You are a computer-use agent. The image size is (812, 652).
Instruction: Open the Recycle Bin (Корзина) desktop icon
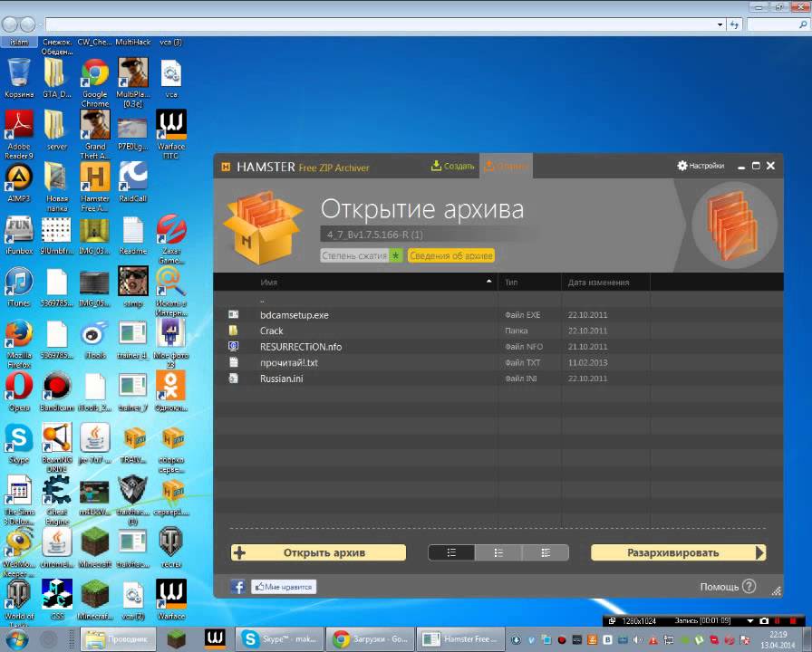coord(19,78)
